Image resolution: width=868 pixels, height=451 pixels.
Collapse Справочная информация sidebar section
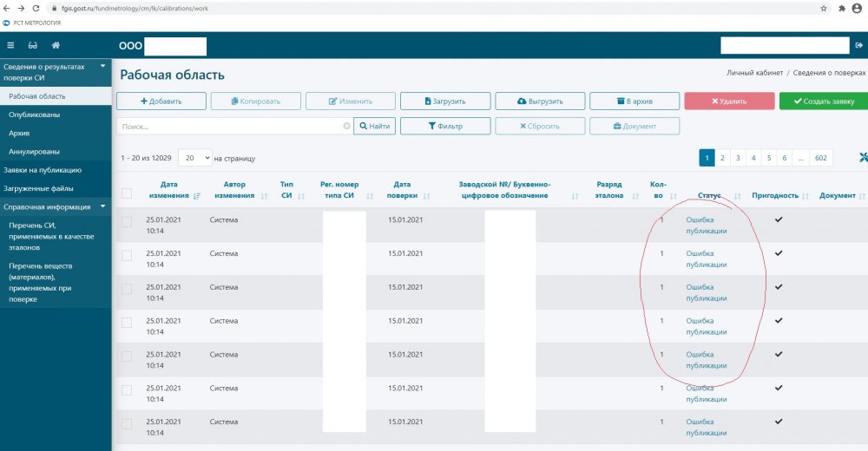click(x=102, y=206)
